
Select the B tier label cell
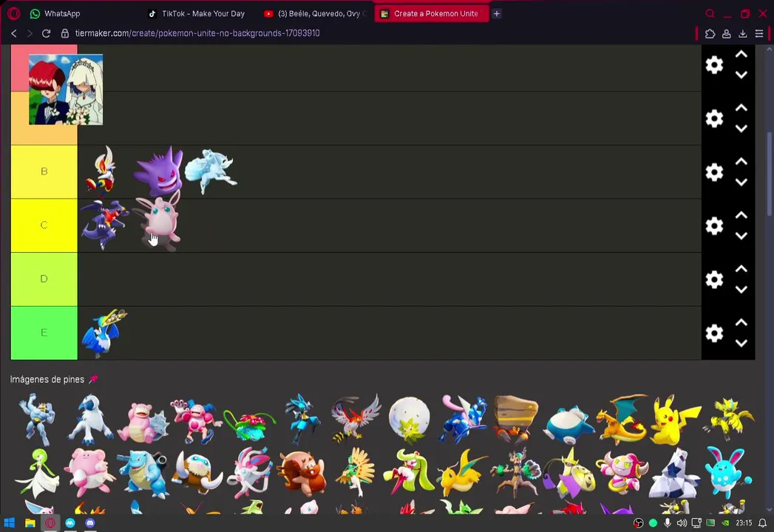pyautogui.click(x=44, y=171)
